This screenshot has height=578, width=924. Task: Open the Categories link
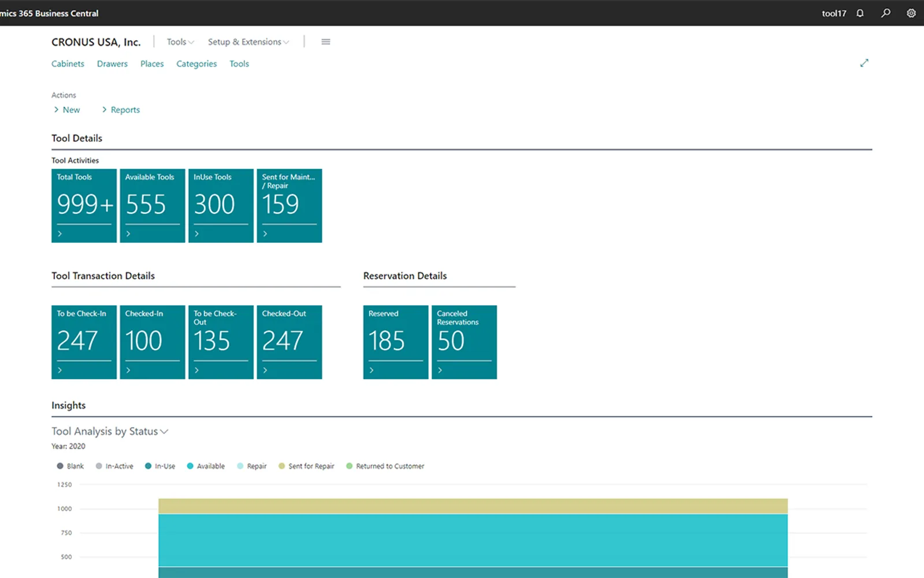[196, 64]
